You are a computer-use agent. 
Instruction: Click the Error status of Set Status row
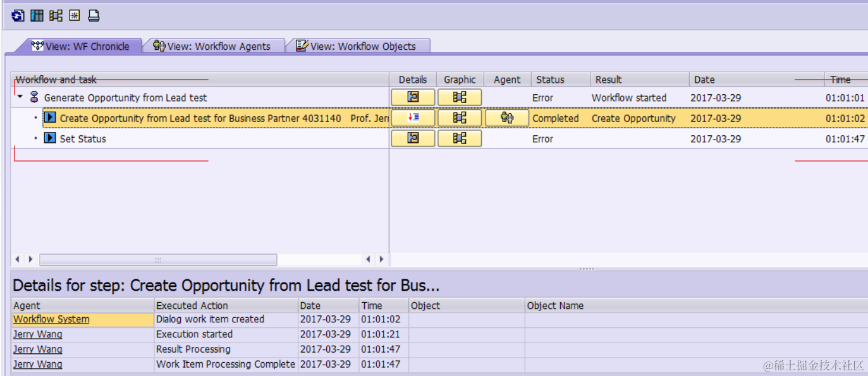tap(543, 139)
